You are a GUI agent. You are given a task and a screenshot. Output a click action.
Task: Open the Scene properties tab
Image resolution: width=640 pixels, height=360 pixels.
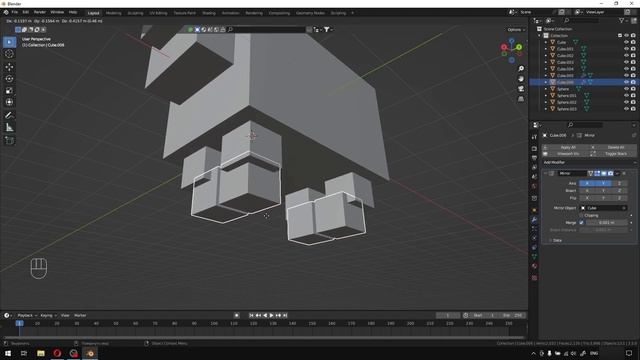pos(534,177)
